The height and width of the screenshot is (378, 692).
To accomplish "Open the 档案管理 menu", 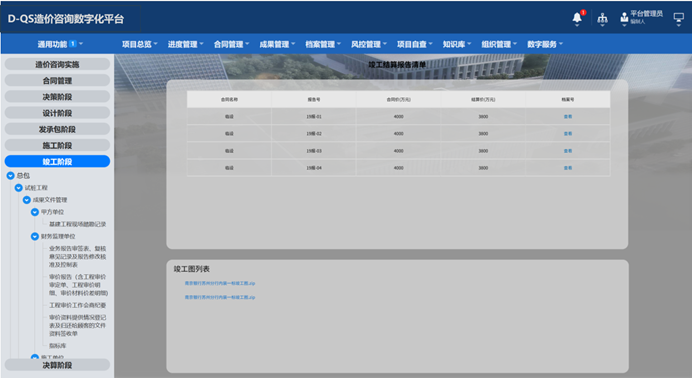I will pos(323,44).
